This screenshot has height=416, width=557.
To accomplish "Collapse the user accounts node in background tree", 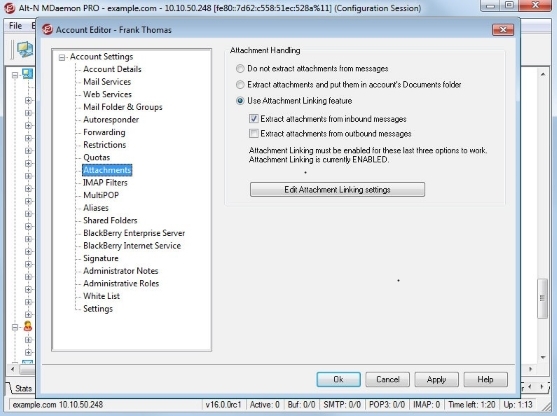I will 15,327.
